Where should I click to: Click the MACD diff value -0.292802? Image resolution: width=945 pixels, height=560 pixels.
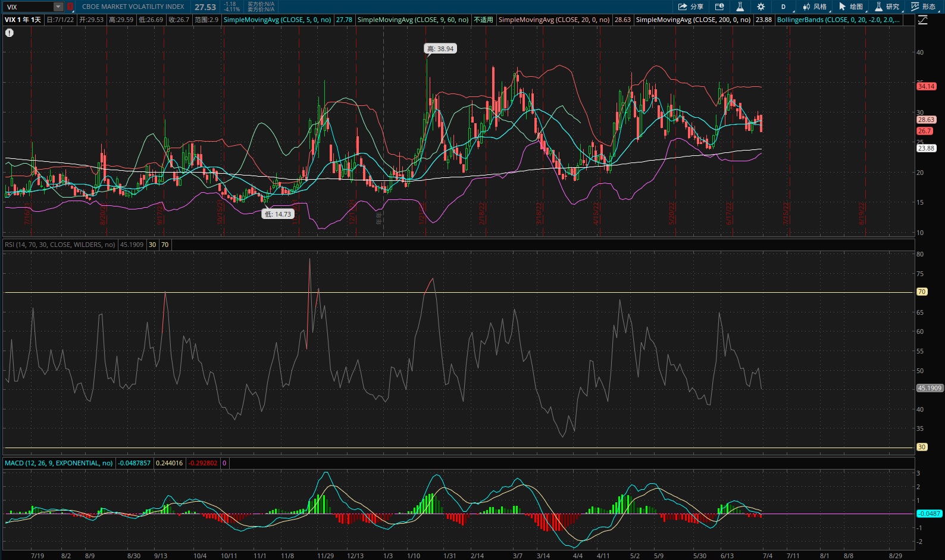[x=204, y=463]
